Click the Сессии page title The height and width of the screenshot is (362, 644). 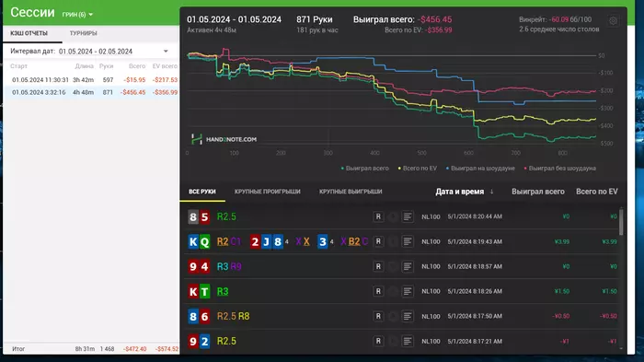click(x=32, y=12)
